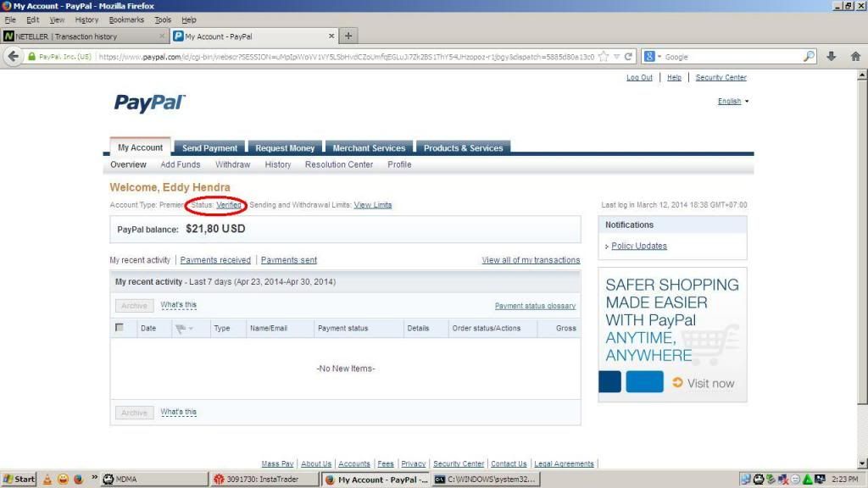This screenshot has height=488, width=868.
Task: Click the View Limits link
Action: [373, 205]
